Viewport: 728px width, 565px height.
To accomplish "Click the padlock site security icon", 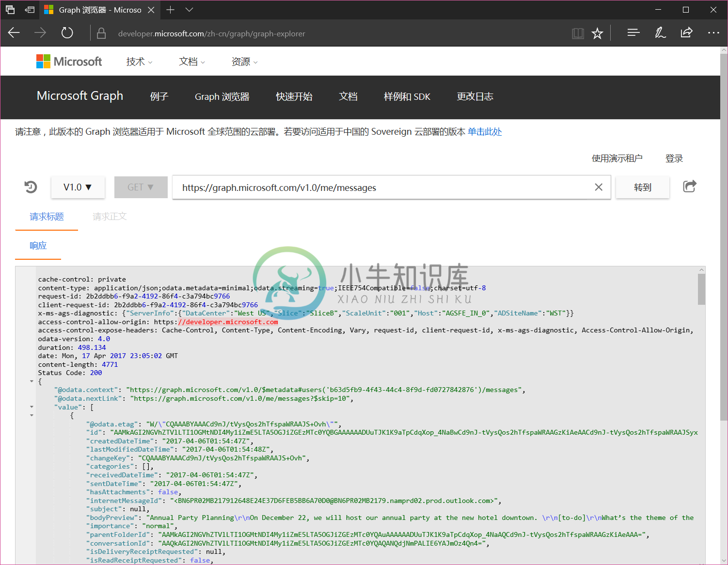I will point(101,33).
